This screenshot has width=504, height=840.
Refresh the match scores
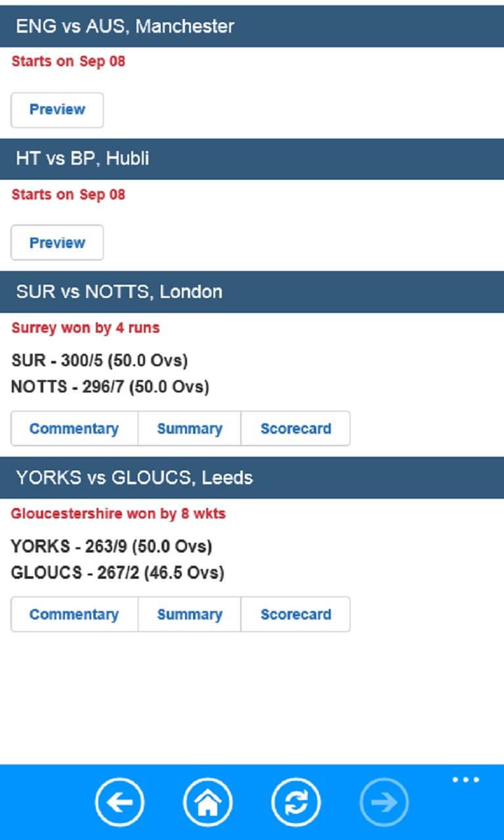tap(296, 802)
